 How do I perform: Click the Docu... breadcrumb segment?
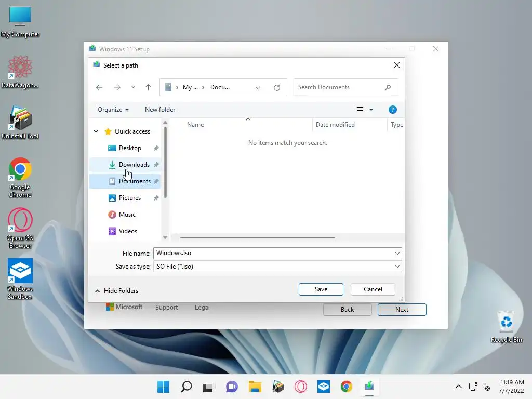tap(220, 87)
